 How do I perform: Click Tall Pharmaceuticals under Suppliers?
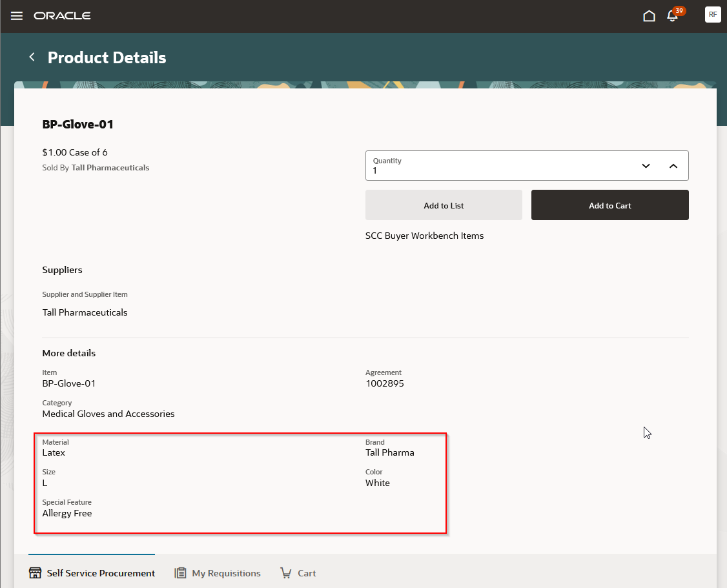(x=85, y=313)
